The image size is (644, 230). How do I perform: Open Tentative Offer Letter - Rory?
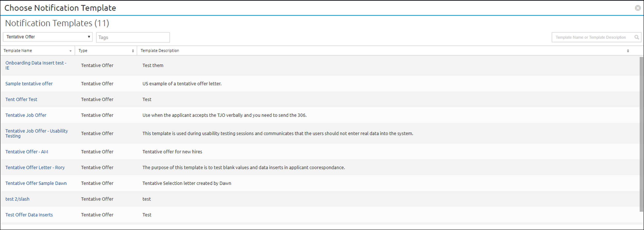coord(35,167)
